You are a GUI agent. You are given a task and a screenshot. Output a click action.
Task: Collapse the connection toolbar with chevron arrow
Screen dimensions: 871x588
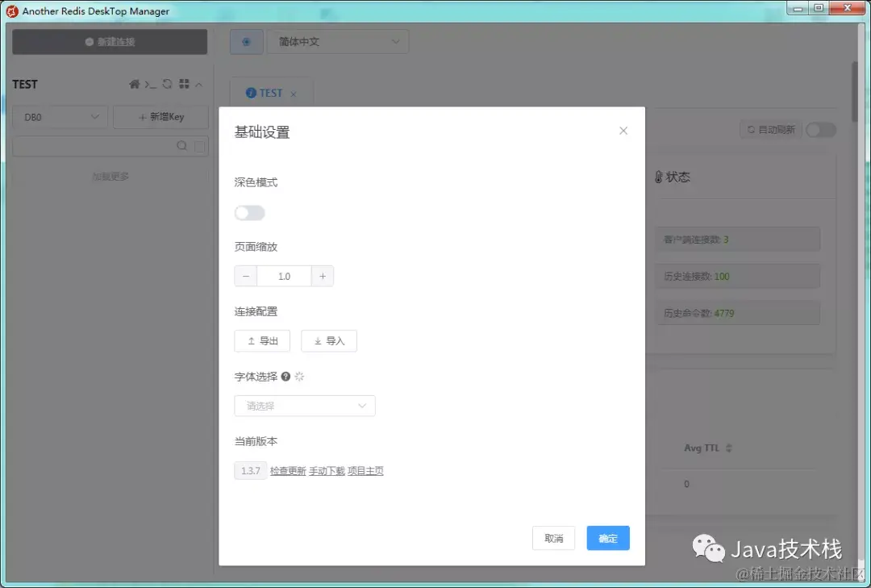(x=198, y=84)
